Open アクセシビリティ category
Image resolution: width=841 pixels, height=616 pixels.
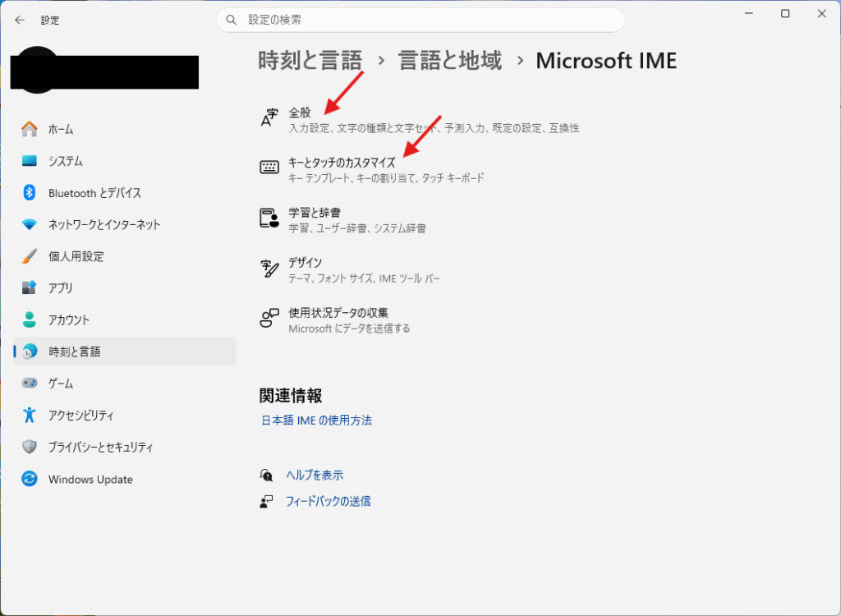tap(125, 415)
